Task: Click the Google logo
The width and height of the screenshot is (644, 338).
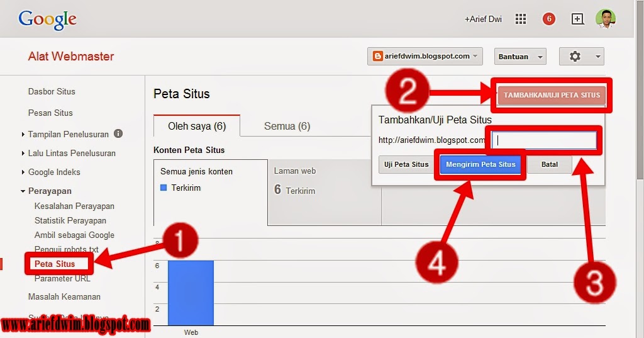Action: click(x=47, y=20)
